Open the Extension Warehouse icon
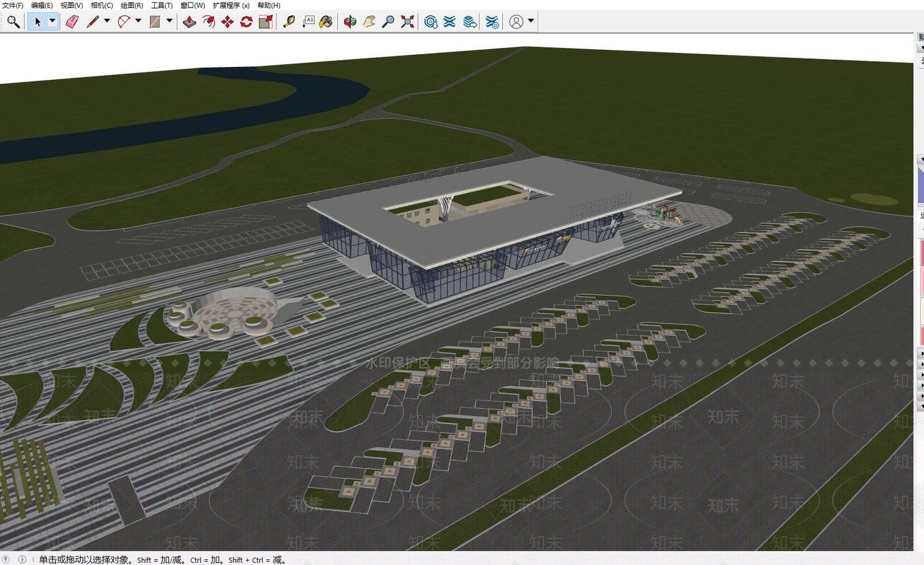The image size is (924, 565). click(450, 22)
